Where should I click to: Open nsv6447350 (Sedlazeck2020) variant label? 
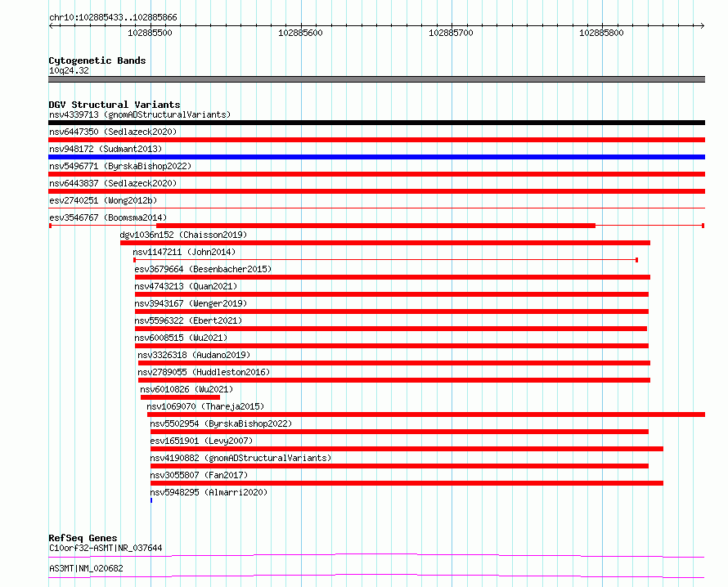click(113, 132)
